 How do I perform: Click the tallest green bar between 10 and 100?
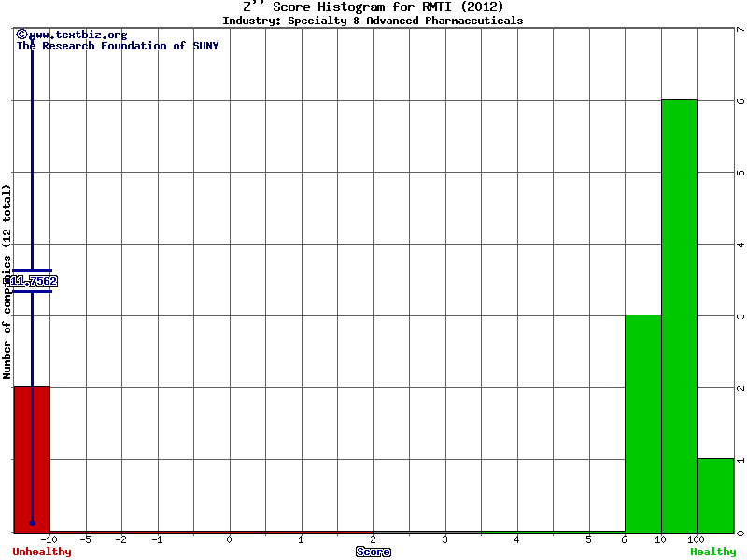pyautogui.click(x=680, y=316)
